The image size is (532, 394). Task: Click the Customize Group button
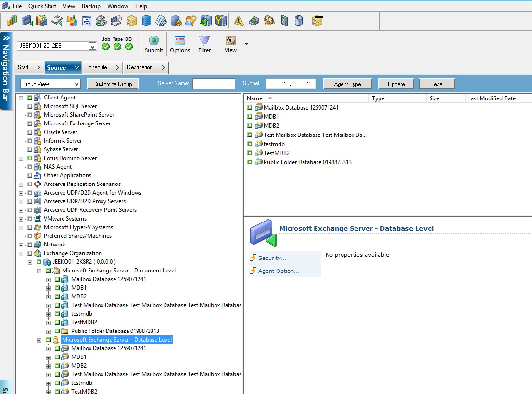pyautogui.click(x=113, y=84)
